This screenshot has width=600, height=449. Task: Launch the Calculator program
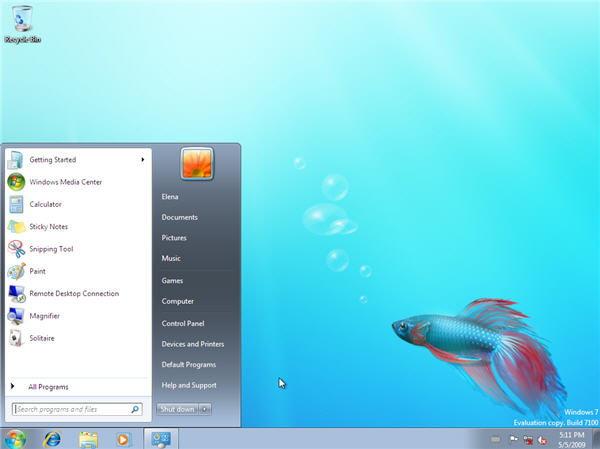[x=45, y=204]
